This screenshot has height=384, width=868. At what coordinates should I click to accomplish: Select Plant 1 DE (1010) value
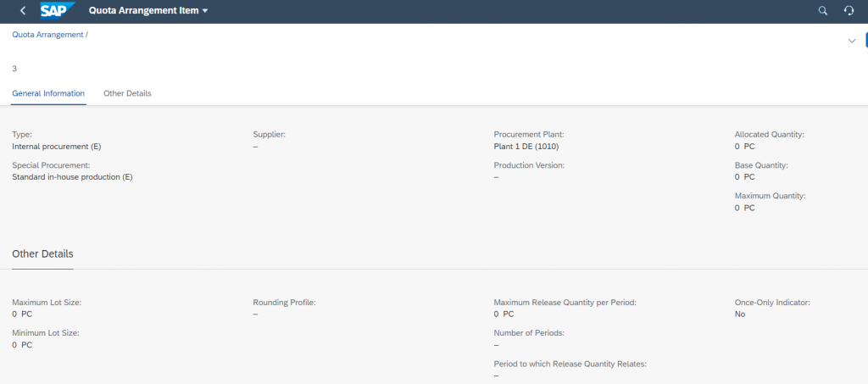(526, 147)
